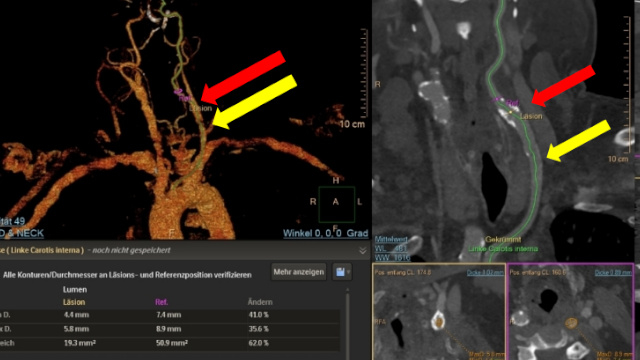
Task: Open the save icon dropdown arrow
Action: [348, 272]
